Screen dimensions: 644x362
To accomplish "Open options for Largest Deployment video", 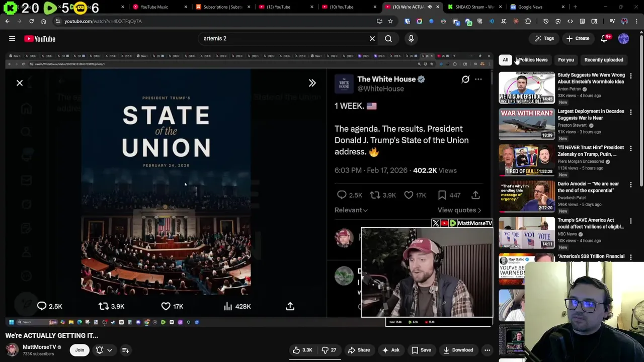I will (x=631, y=112).
